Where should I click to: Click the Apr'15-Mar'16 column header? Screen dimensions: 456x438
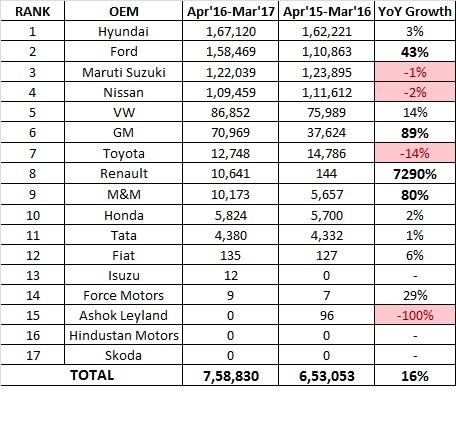pos(327,11)
